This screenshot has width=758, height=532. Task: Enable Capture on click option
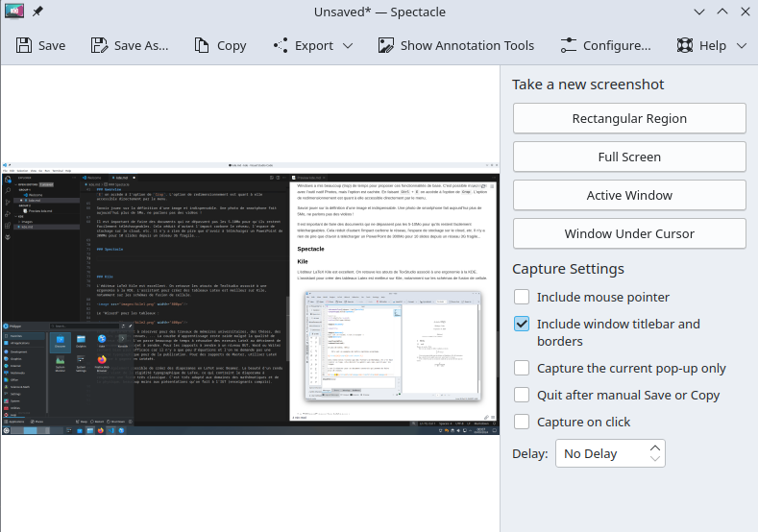(x=522, y=422)
